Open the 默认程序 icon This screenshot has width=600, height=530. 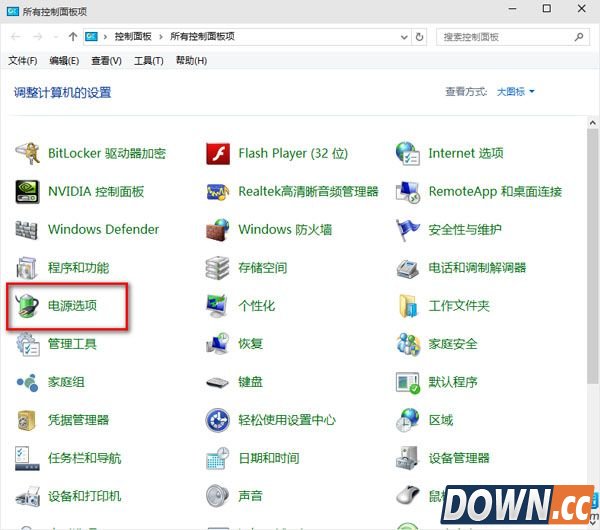[408, 382]
